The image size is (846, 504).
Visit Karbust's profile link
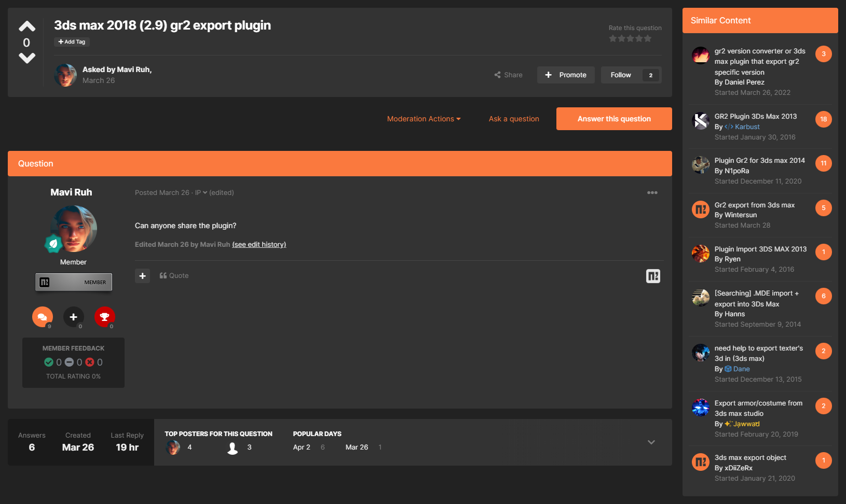pos(747,127)
